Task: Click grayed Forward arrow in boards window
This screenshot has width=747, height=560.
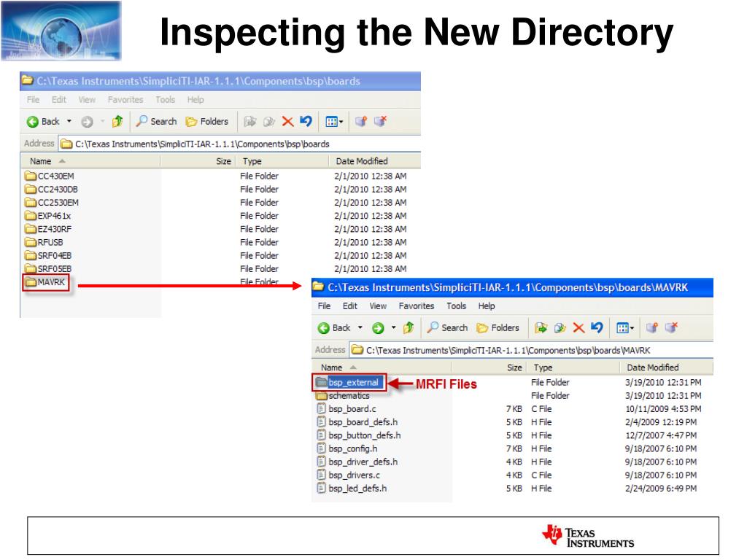Action: (87, 122)
